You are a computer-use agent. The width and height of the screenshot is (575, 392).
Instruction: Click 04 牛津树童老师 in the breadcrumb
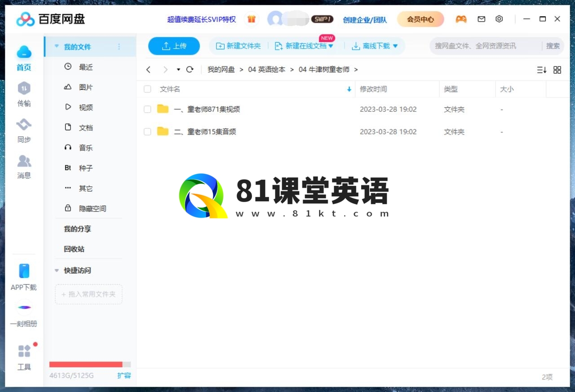tap(324, 70)
